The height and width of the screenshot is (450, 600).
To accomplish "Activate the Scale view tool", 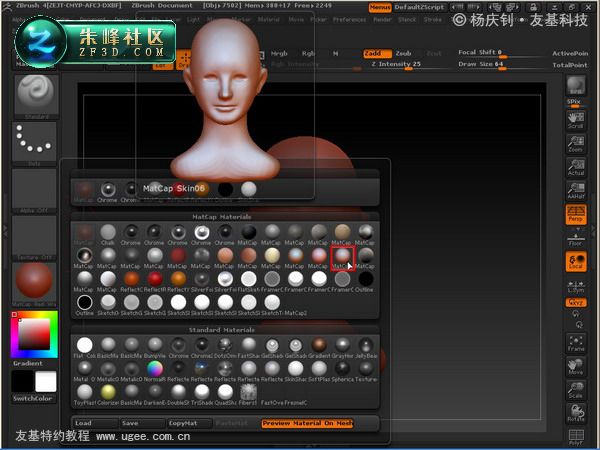I will (x=576, y=390).
